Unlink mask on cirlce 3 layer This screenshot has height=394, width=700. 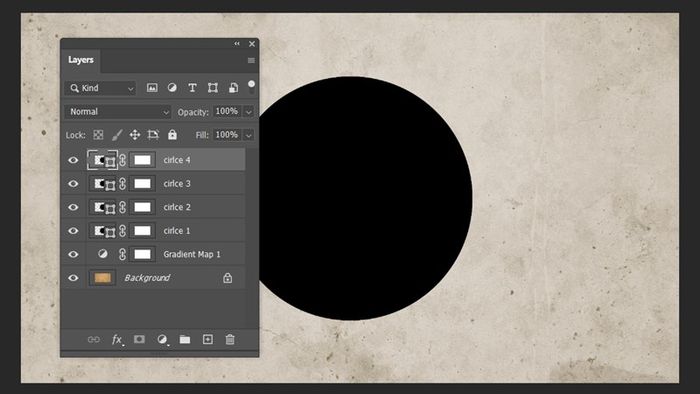[x=122, y=184]
